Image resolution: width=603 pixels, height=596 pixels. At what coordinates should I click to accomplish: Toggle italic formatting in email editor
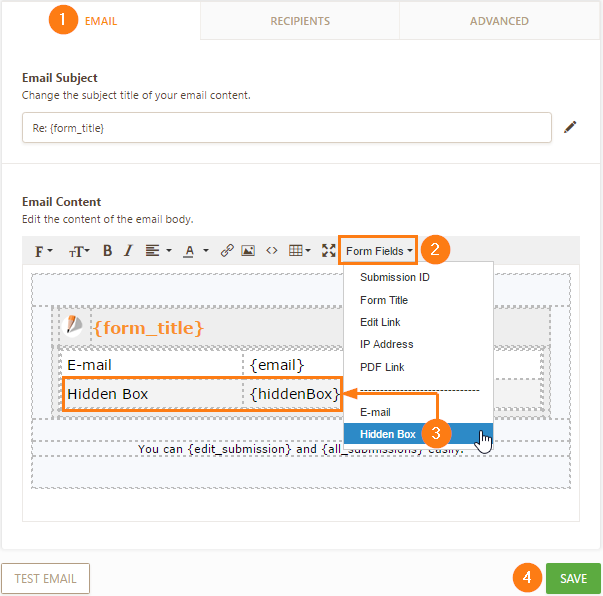click(x=127, y=250)
